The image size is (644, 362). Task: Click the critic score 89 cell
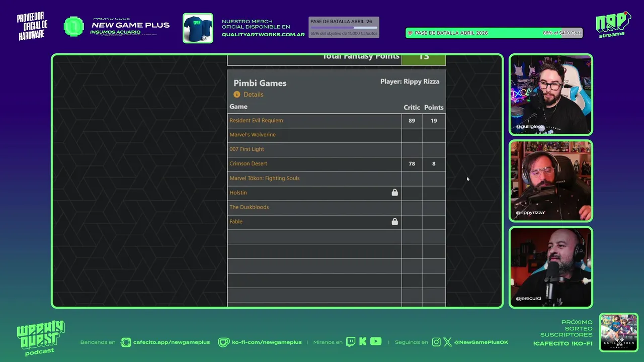point(412,121)
